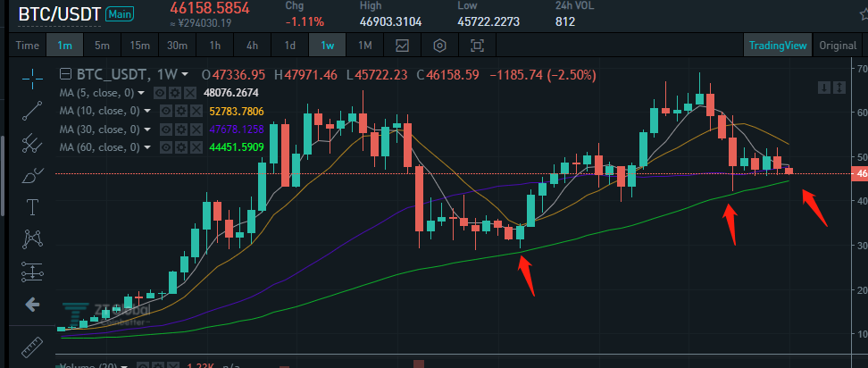Click the MA 10 value 52783.7806
868x368 pixels.
coord(237,112)
